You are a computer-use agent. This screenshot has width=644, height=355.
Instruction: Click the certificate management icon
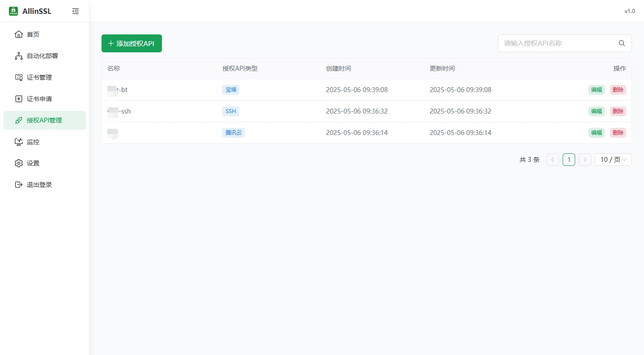[x=18, y=77]
